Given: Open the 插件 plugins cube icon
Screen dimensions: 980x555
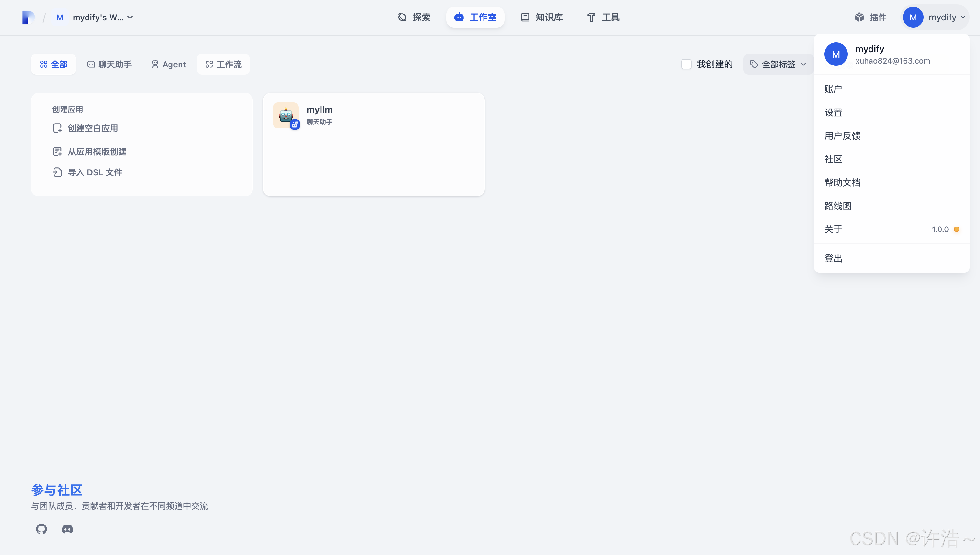Looking at the screenshot, I should [859, 18].
